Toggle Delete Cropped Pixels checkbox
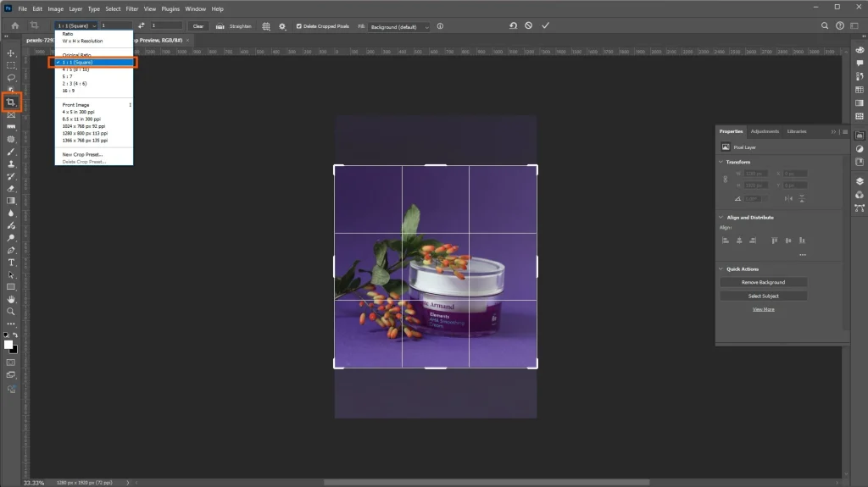 click(299, 26)
